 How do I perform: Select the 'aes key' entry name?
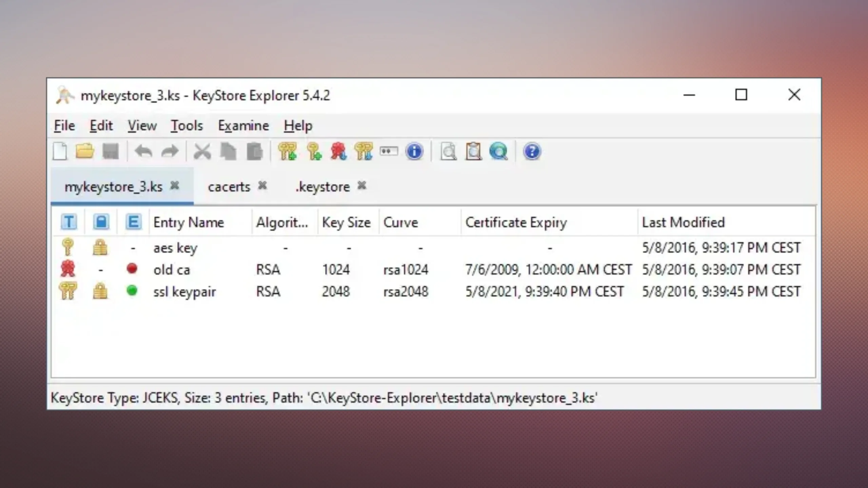point(175,248)
